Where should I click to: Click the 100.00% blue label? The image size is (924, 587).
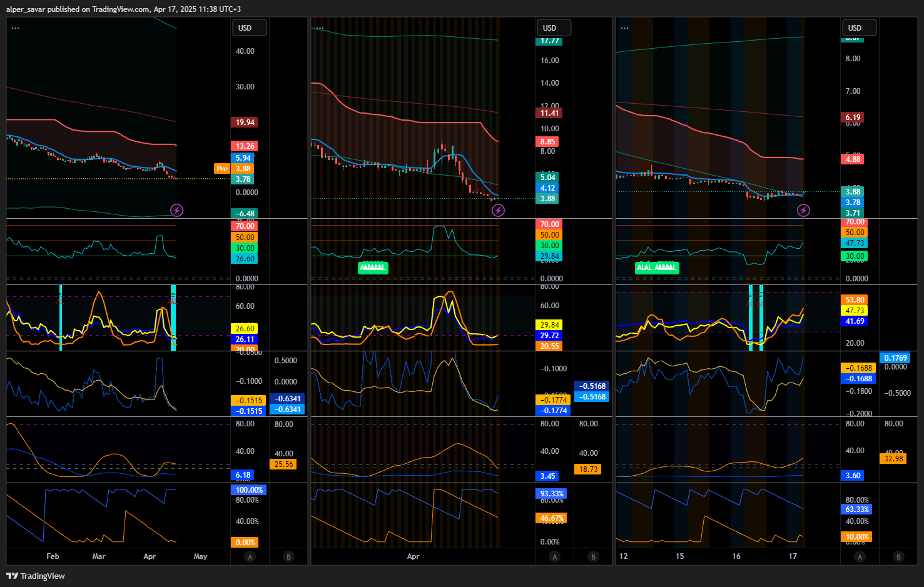tap(249, 490)
